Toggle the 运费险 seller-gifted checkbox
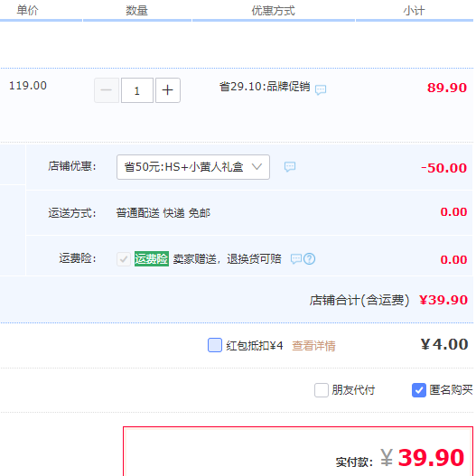 pyautogui.click(x=124, y=259)
